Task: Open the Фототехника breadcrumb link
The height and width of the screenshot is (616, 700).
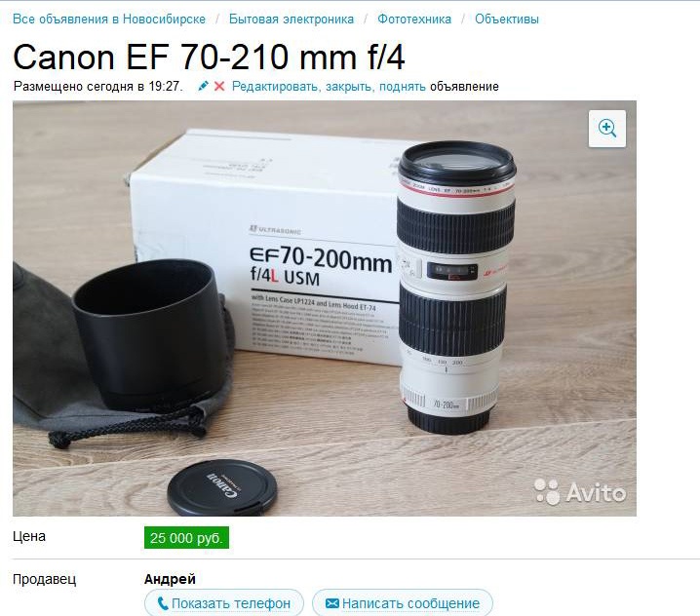Action: 414,19
